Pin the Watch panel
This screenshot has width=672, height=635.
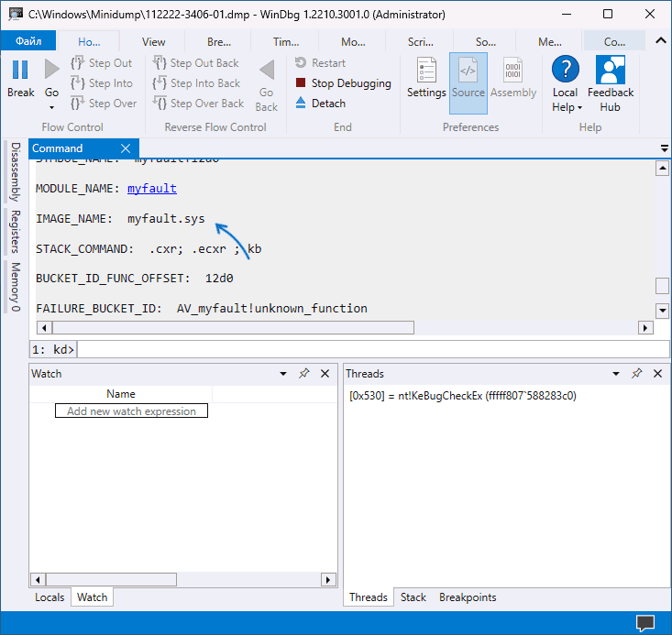[x=303, y=373]
